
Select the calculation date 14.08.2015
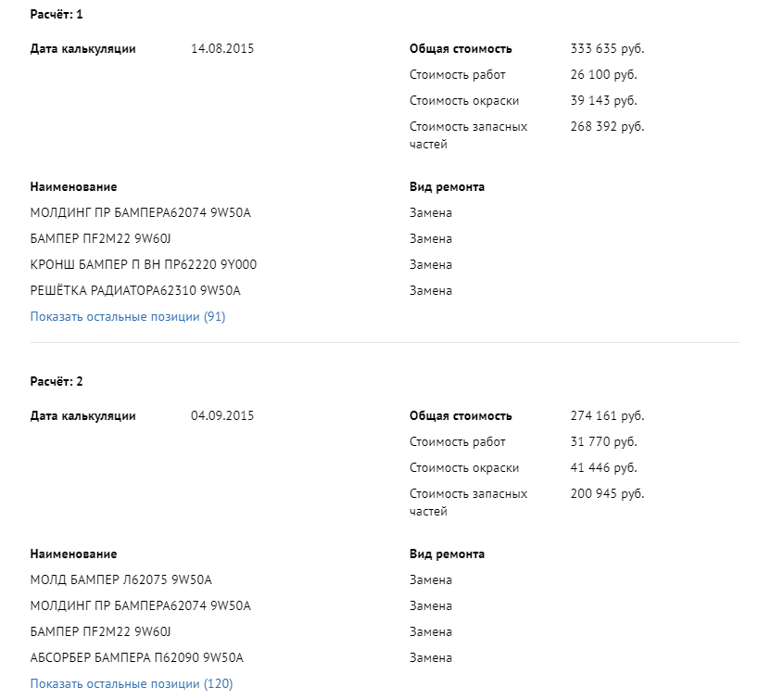coord(222,49)
